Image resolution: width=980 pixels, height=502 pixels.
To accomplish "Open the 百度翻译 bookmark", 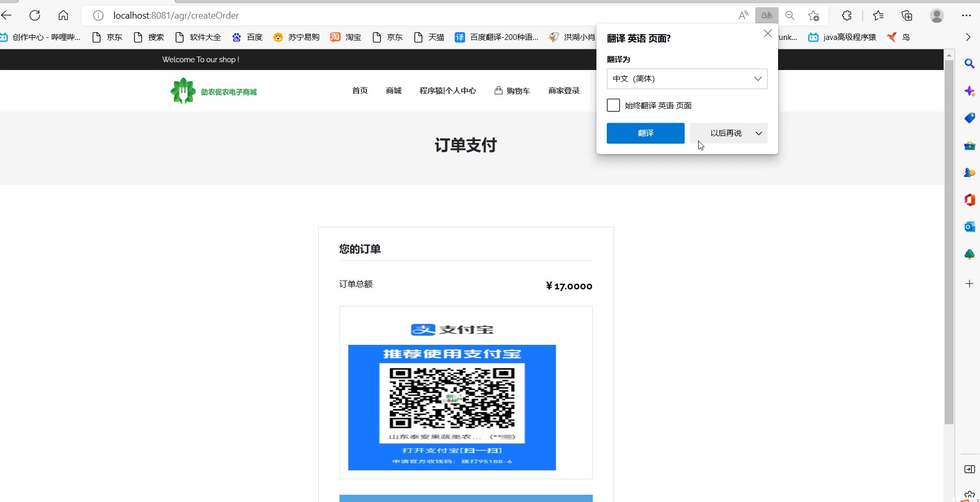I will [x=497, y=37].
